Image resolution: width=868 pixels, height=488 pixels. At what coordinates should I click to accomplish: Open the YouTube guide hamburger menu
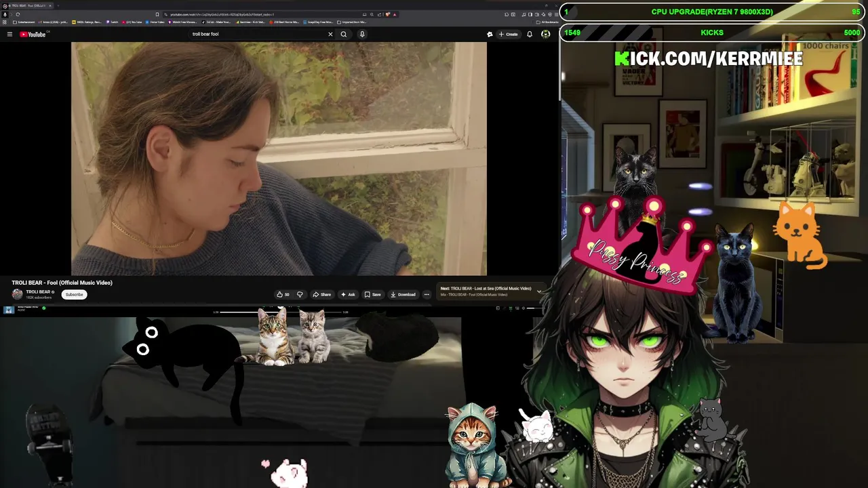coord(9,34)
